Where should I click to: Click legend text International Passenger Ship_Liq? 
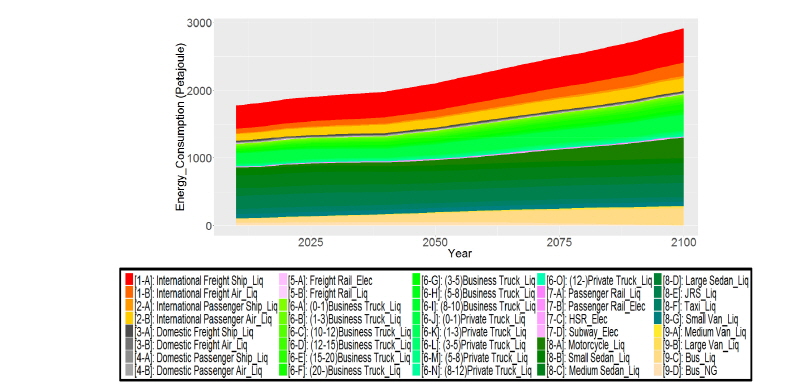[217, 306]
